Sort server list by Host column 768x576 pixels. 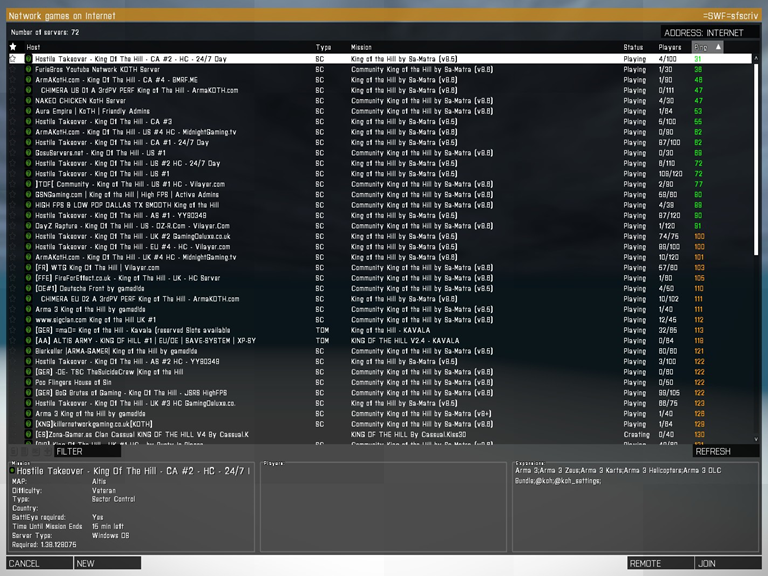[x=33, y=48]
